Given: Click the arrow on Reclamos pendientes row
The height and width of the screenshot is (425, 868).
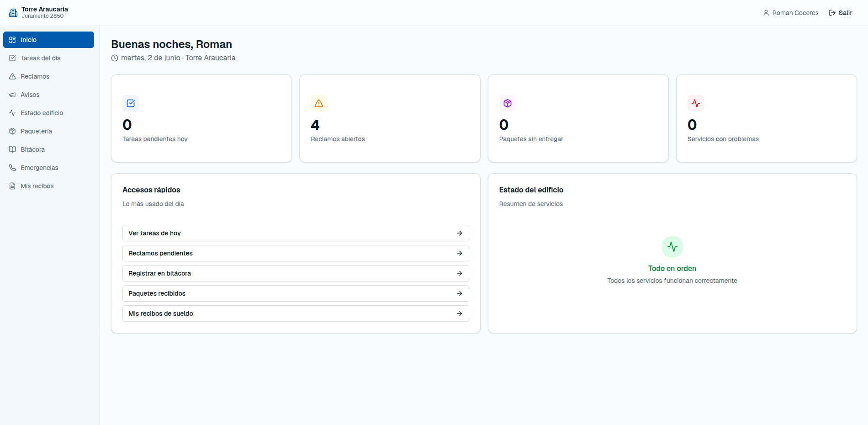Looking at the screenshot, I should click(460, 253).
